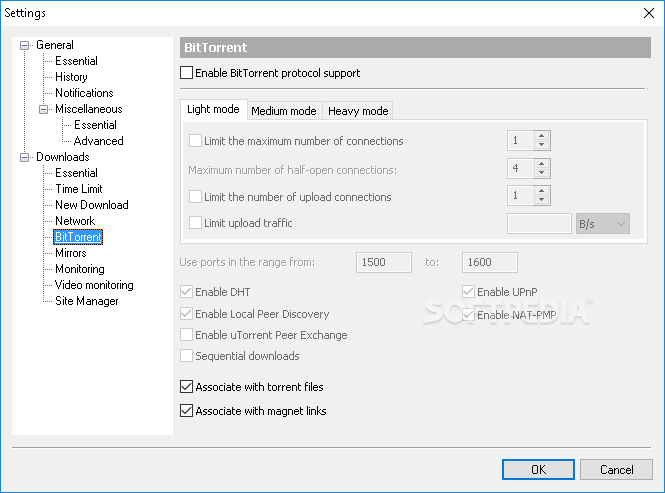Decrease half-open connections spinner value
Image resolution: width=665 pixels, height=493 pixels.
pyautogui.click(x=542, y=173)
